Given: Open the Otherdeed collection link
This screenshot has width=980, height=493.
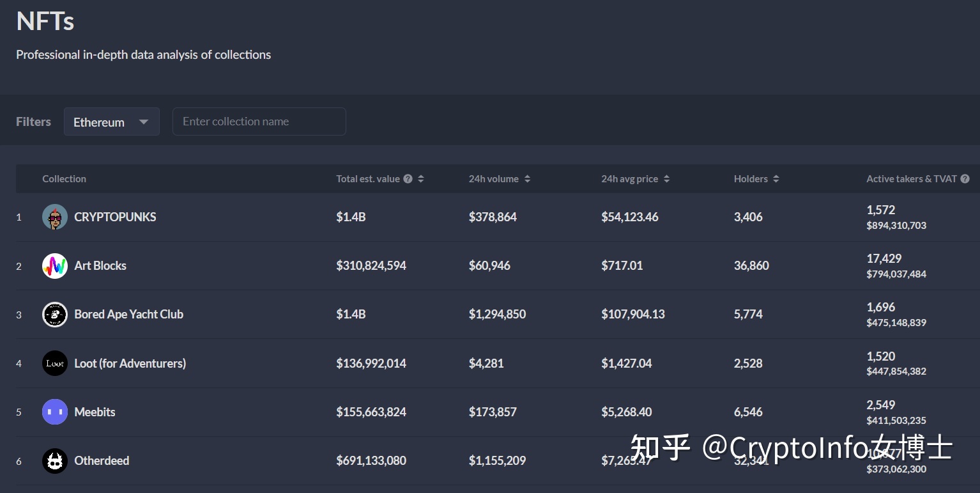Looking at the screenshot, I should pos(102,461).
